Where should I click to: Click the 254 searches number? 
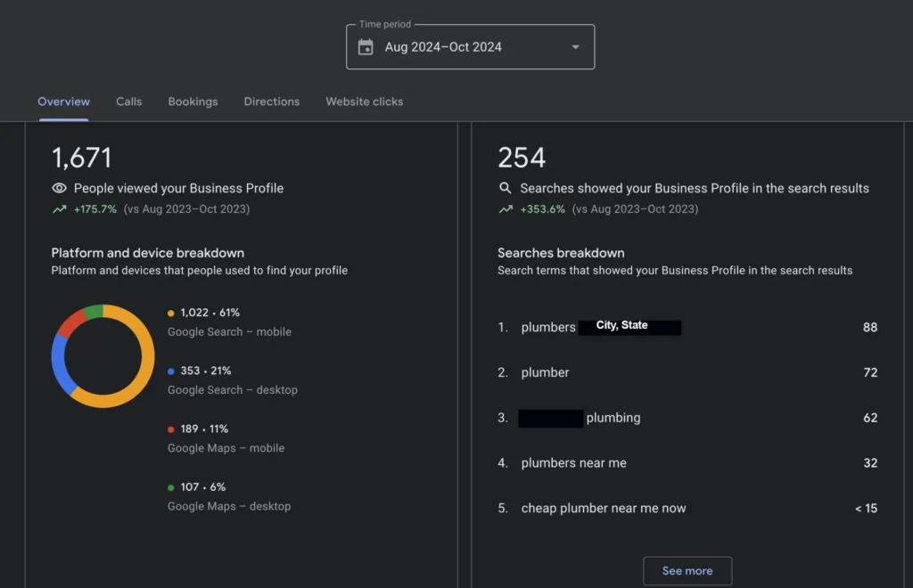tap(522, 158)
